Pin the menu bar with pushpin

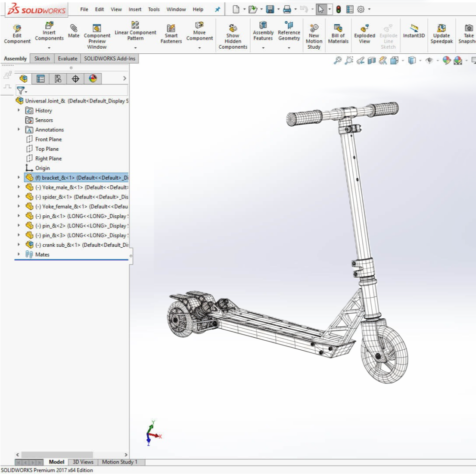(218, 9)
